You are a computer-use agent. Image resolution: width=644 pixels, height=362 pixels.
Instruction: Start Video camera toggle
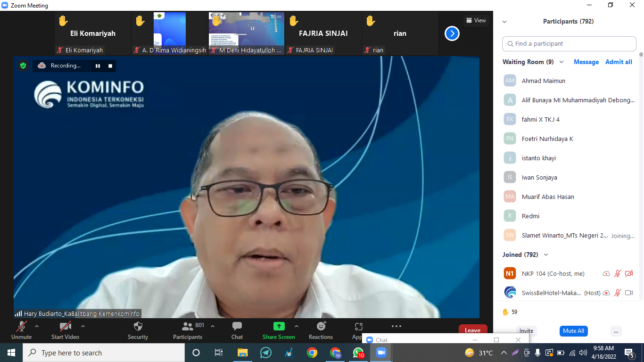coord(65,327)
